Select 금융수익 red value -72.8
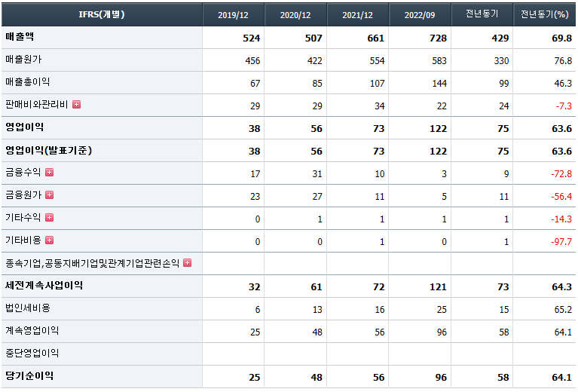The image size is (578, 392). point(561,173)
